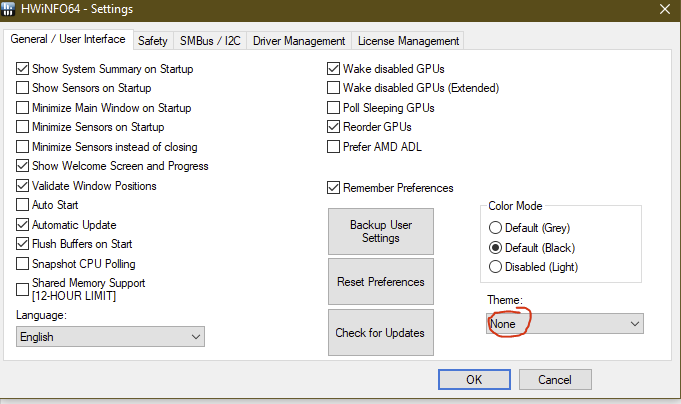Click the HWiNFO64 app icon in title bar
Viewport: 681px width, 404px height.
click(x=8, y=8)
